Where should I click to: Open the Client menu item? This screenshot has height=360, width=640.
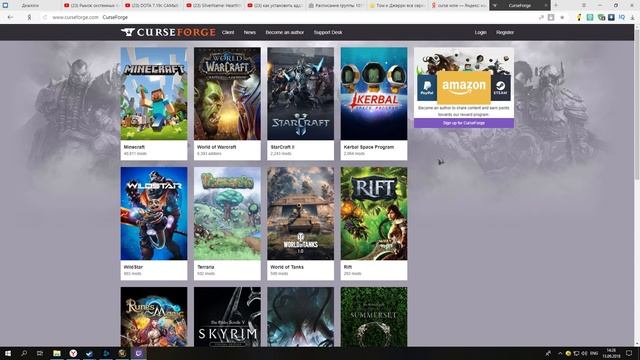[228, 32]
